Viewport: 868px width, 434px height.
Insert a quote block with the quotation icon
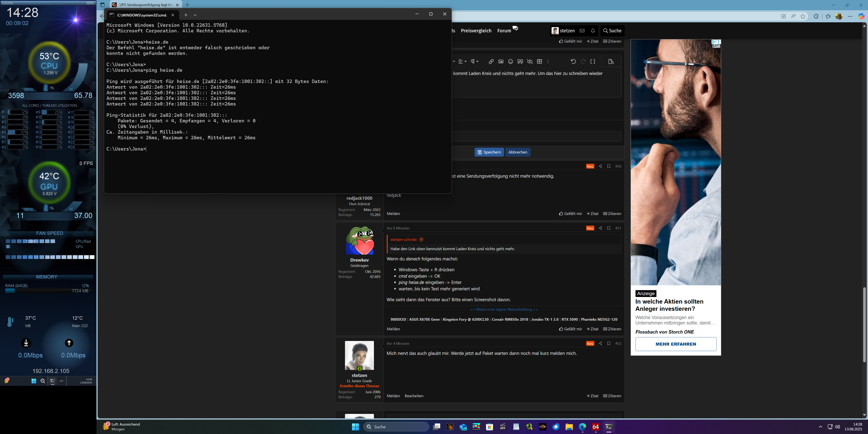coord(520,62)
